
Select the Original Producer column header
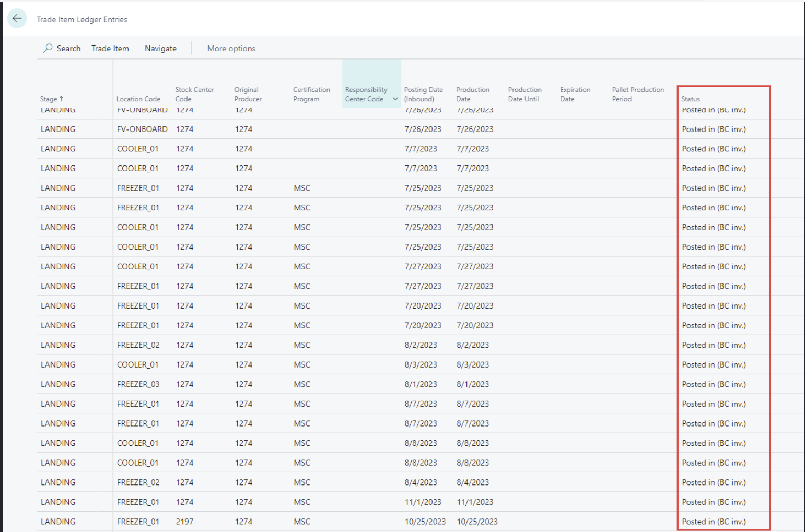(x=248, y=94)
